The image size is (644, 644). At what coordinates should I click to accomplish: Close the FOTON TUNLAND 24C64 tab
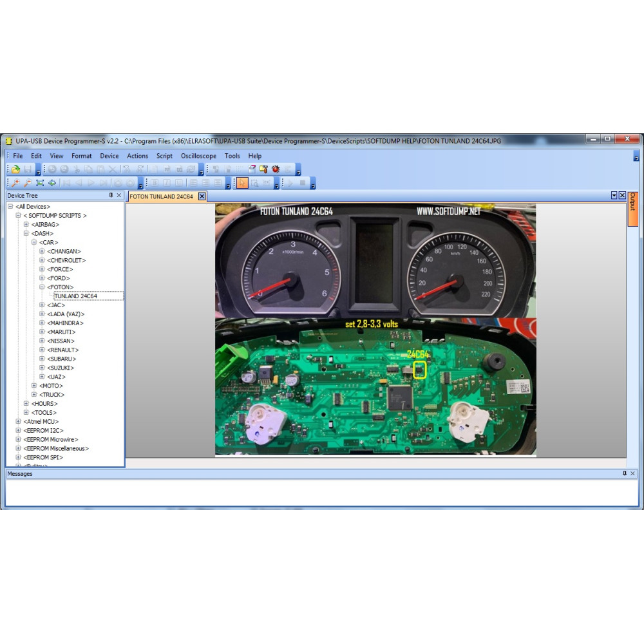[x=202, y=196]
